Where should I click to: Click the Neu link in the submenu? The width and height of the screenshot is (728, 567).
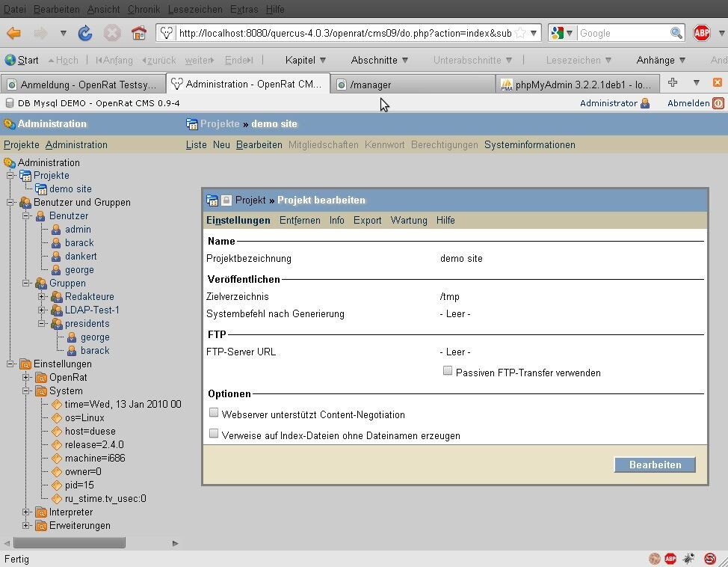tap(221, 145)
